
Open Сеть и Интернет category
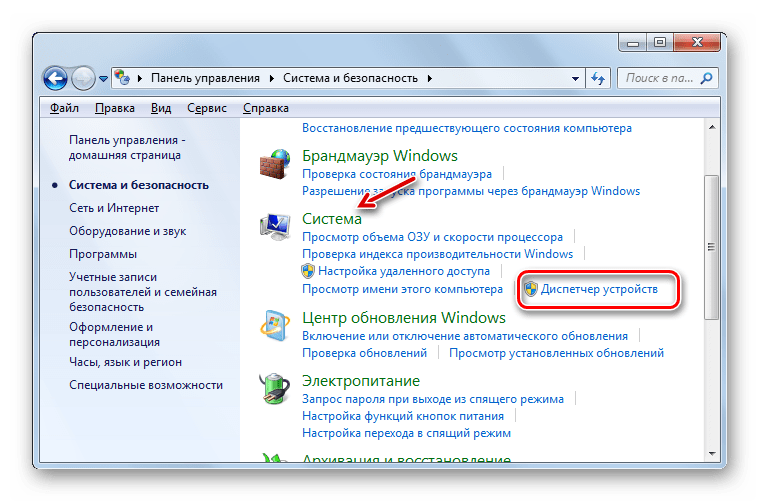click(x=114, y=208)
